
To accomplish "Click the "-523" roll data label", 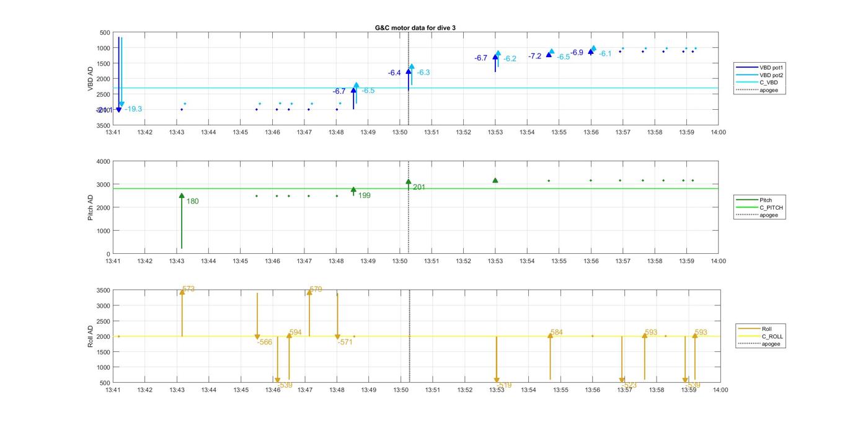I will [629, 385].
